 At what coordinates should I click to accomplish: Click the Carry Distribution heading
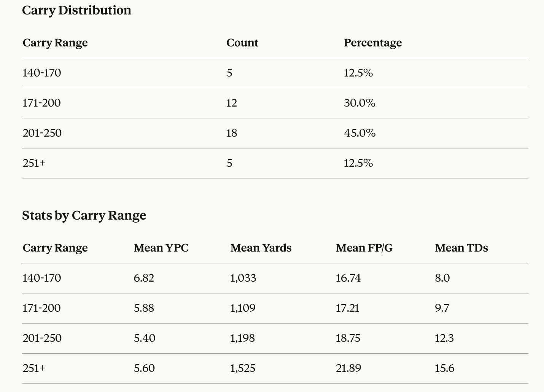(x=76, y=10)
